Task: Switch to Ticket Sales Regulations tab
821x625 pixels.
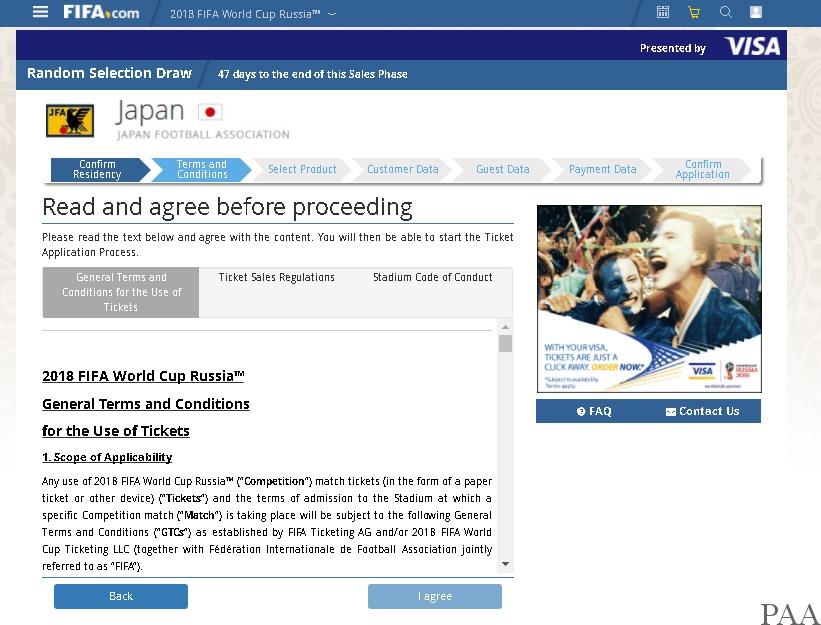Action: [x=276, y=277]
